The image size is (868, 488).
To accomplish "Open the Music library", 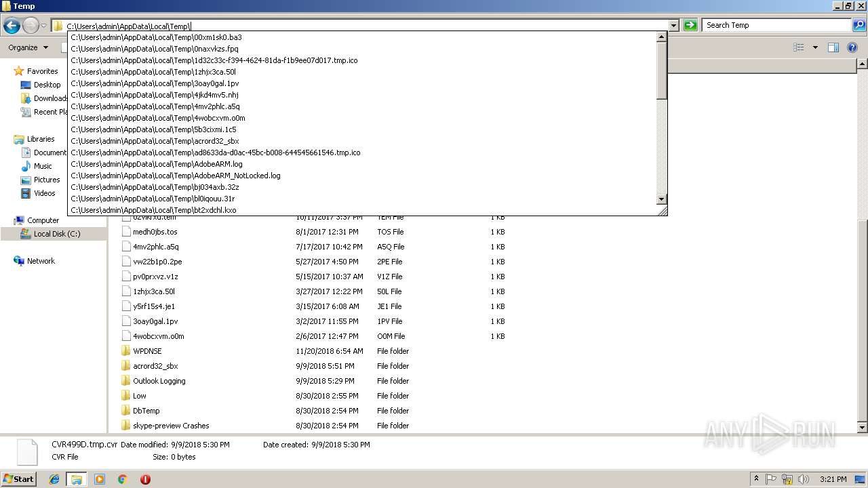I will click(43, 166).
